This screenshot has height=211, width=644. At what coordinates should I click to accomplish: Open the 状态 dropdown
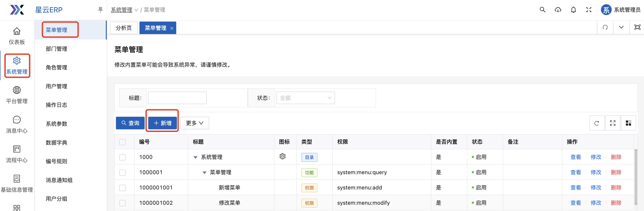tap(305, 98)
